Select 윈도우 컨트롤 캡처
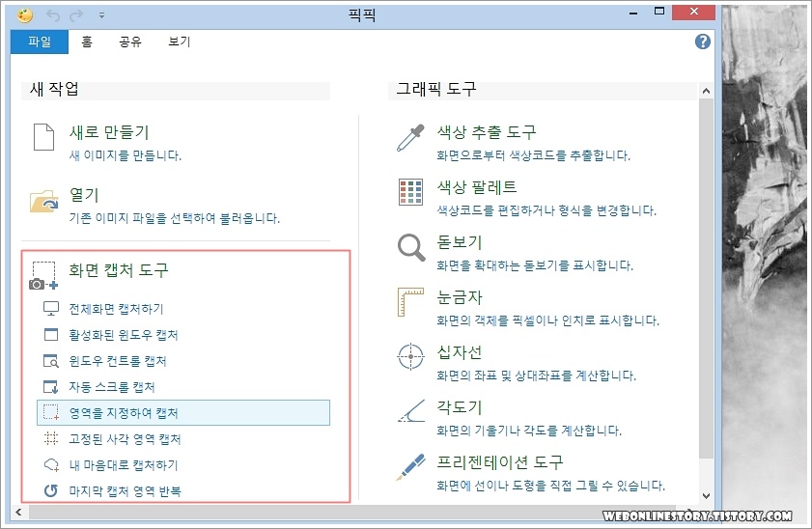Viewport: 812px width, 529px height. 118,361
